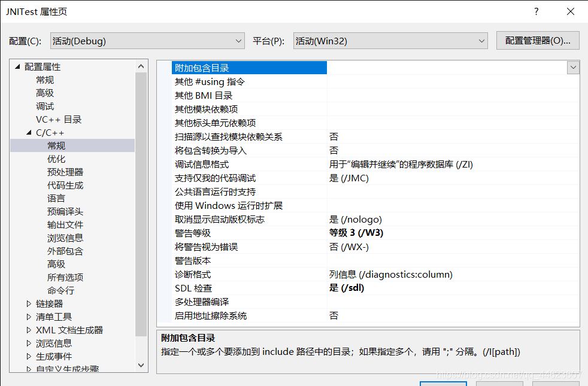
Task: Select the 语言 tree item
Action: pos(56,198)
